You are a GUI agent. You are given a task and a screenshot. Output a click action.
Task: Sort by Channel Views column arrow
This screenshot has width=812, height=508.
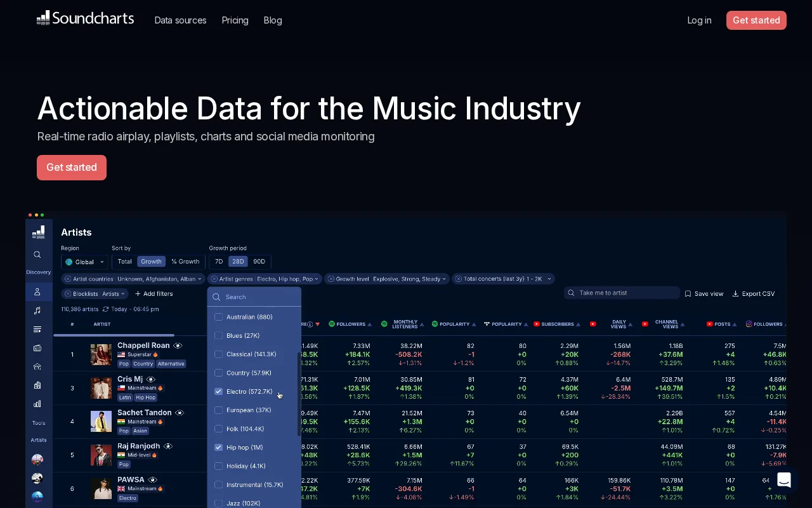681,324
